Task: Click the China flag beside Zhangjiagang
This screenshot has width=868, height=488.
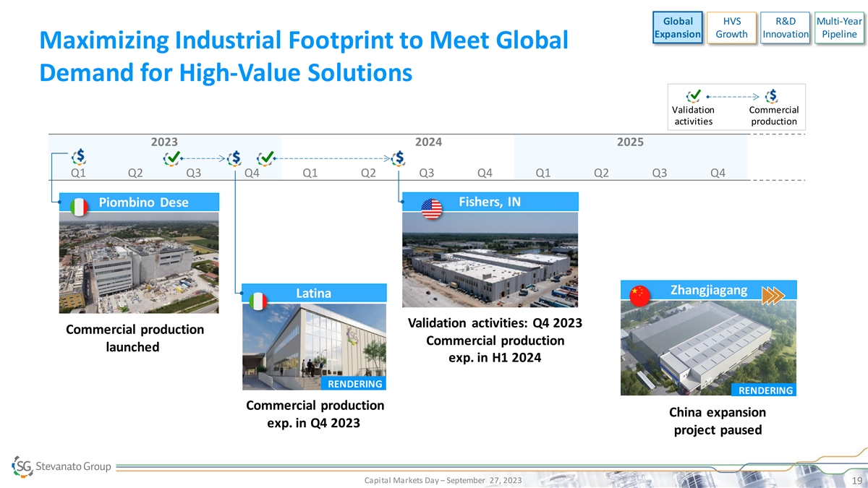Action: coord(639,295)
